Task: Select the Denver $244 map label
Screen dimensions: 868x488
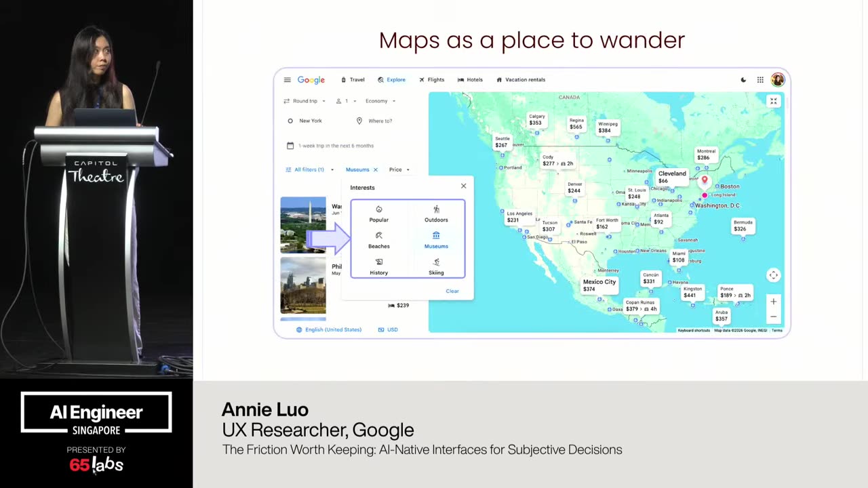Action: click(574, 188)
